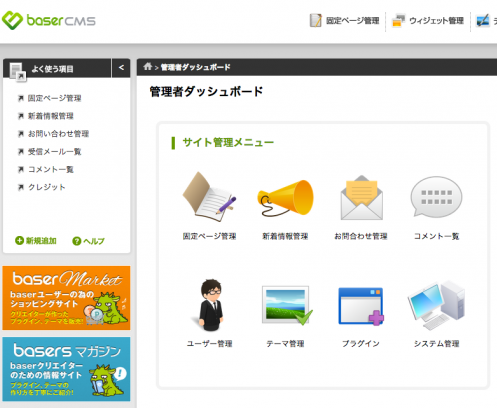Viewport: 497px width, 408px height.
Task: Open コメント一覧 sidebar link
Action: click(50, 169)
